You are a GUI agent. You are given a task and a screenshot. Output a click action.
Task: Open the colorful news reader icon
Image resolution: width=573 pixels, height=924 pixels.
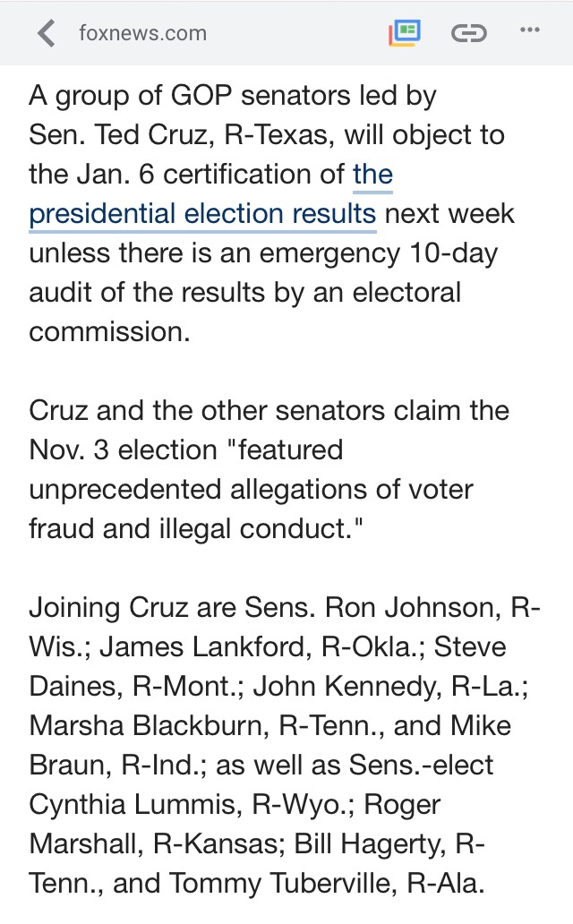[x=405, y=33]
